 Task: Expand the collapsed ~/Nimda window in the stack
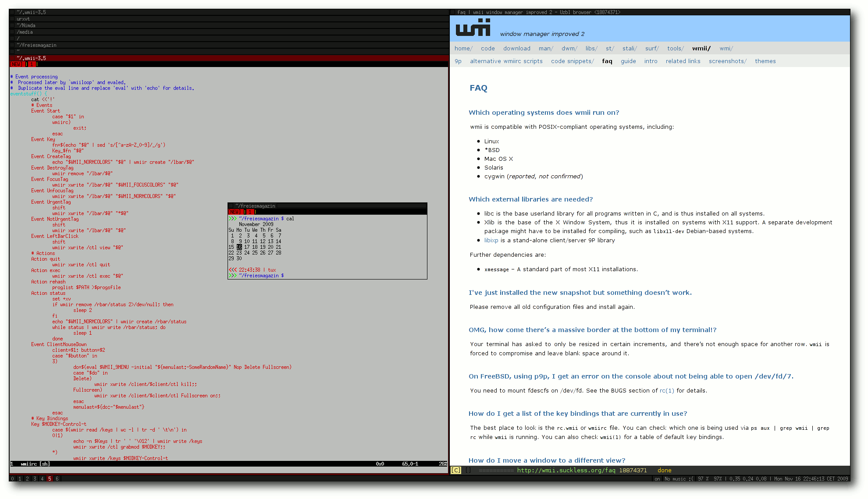pos(229,25)
